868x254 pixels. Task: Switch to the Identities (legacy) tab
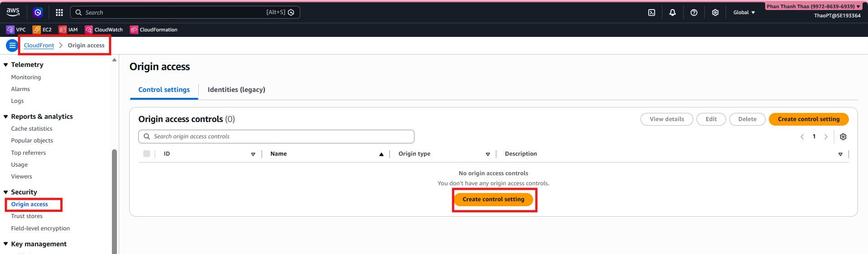click(236, 90)
